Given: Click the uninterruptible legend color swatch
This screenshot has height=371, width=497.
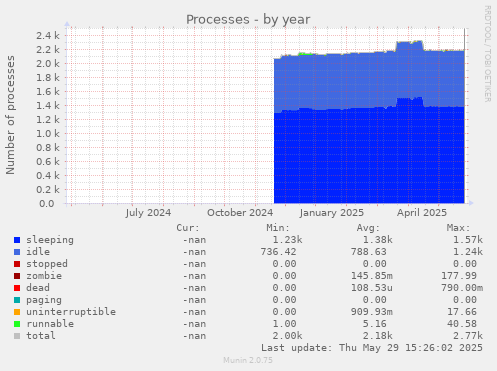Looking at the screenshot, I should click(17, 312).
